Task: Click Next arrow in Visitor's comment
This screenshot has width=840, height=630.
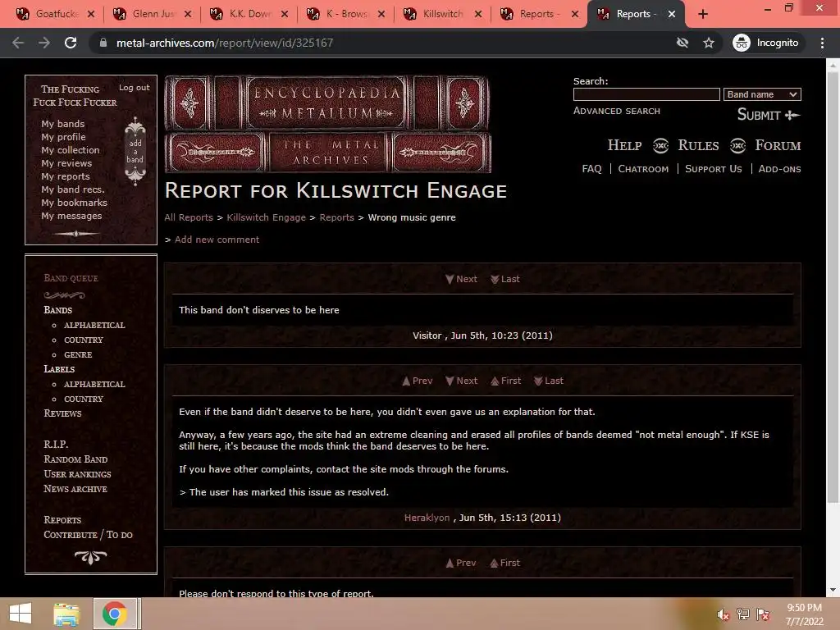Action: (461, 279)
